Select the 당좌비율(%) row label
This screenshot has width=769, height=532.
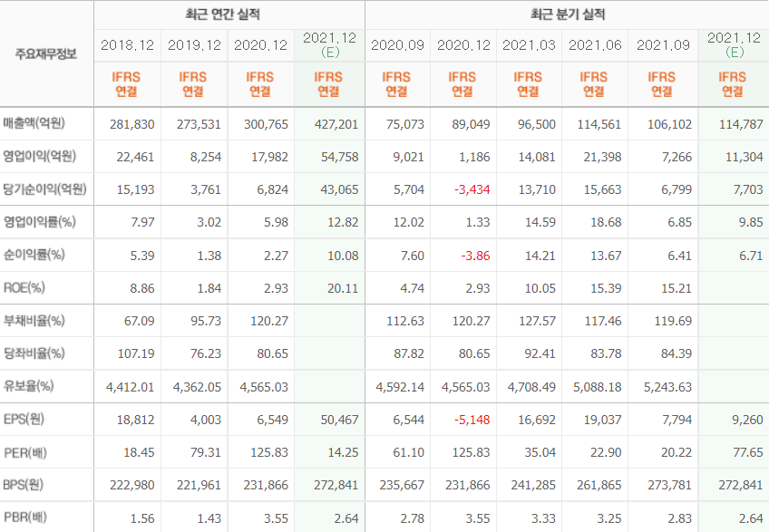34,353
